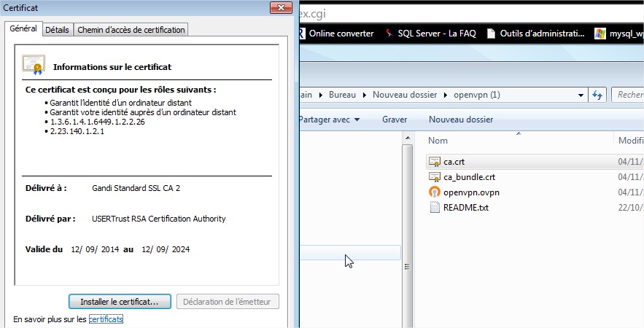The width and height of the screenshot is (644, 328).
Task: Select the ca.crt file icon
Action: coord(435,162)
